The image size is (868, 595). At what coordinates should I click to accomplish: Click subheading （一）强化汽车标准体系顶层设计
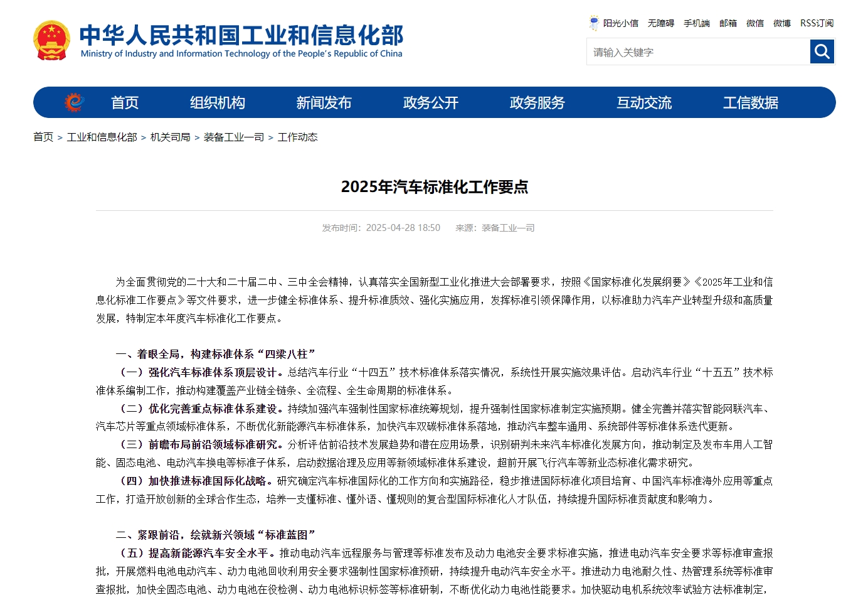(x=201, y=372)
